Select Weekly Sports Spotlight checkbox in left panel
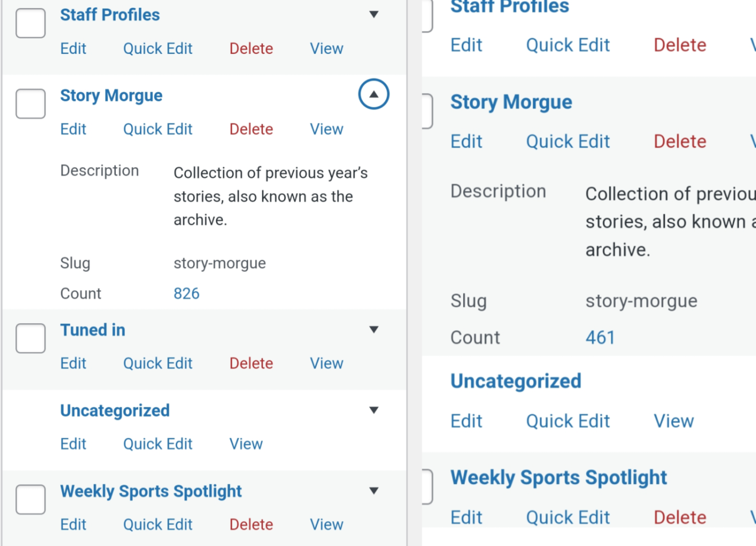This screenshot has height=546, width=756. pyautogui.click(x=31, y=500)
